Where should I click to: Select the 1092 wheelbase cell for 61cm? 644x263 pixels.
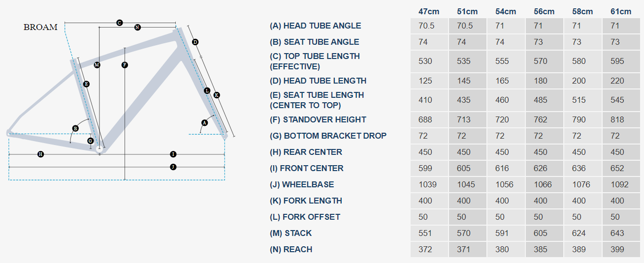[619, 184]
